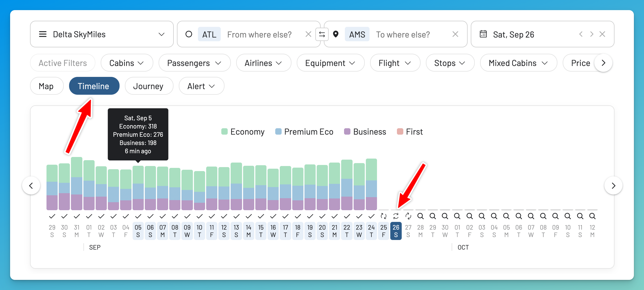This screenshot has width=644, height=290.
Task: Switch to the Timeline view
Action: coord(94,86)
